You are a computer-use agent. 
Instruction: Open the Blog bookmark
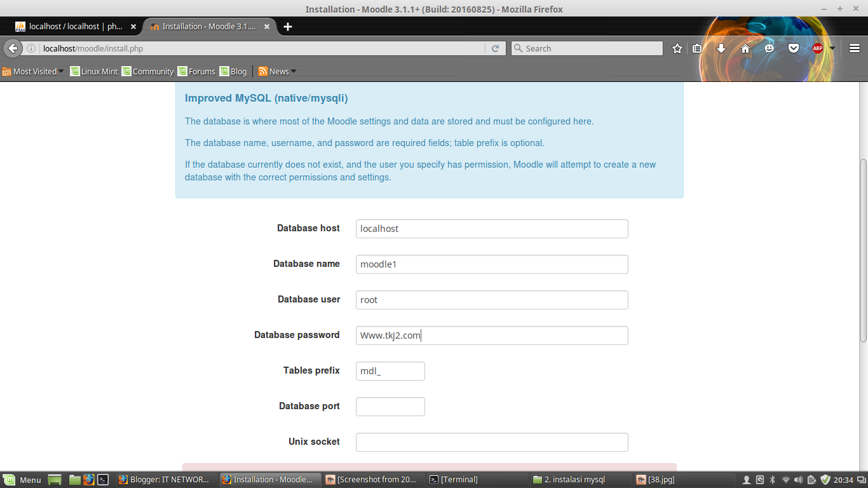(x=233, y=71)
